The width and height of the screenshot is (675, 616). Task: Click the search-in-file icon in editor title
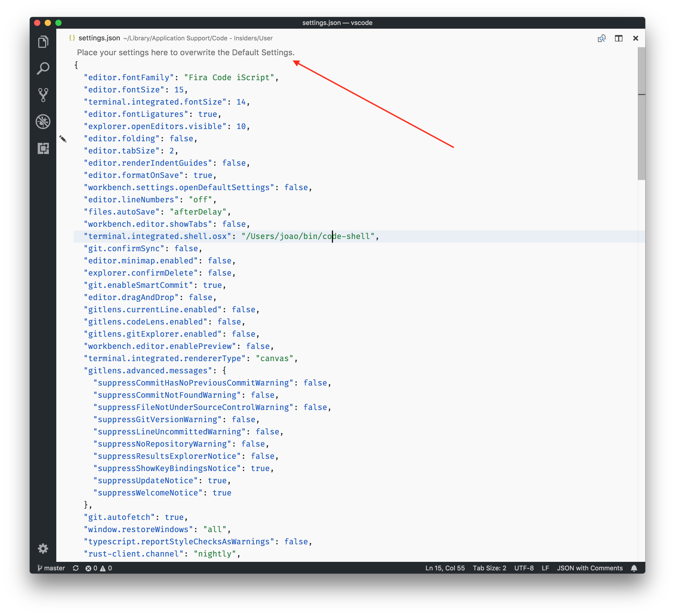(x=602, y=38)
